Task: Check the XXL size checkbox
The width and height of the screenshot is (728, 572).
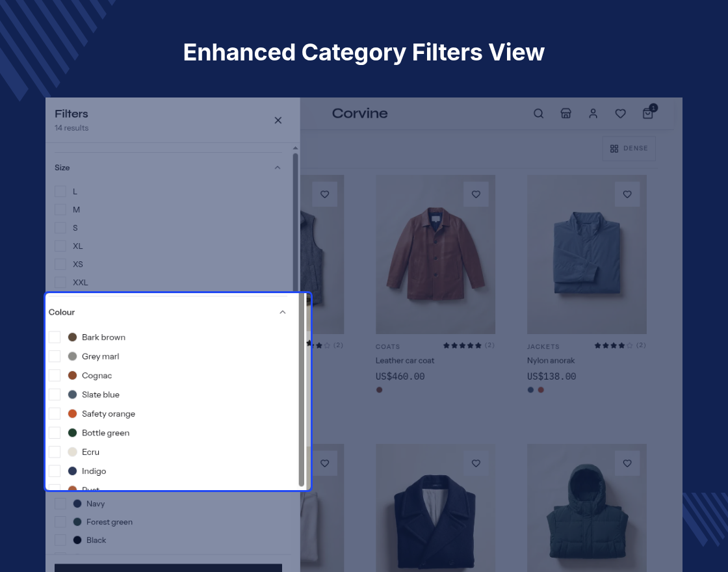Action: 60,282
